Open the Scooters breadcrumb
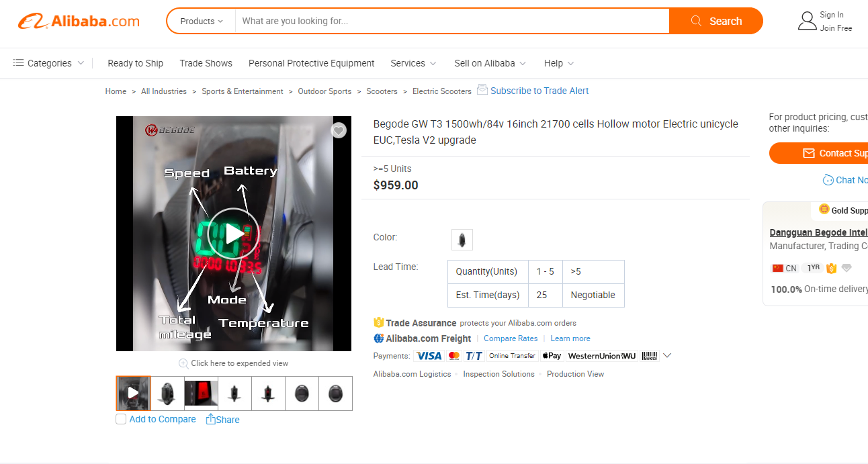The width and height of the screenshot is (868, 464). [x=382, y=91]
